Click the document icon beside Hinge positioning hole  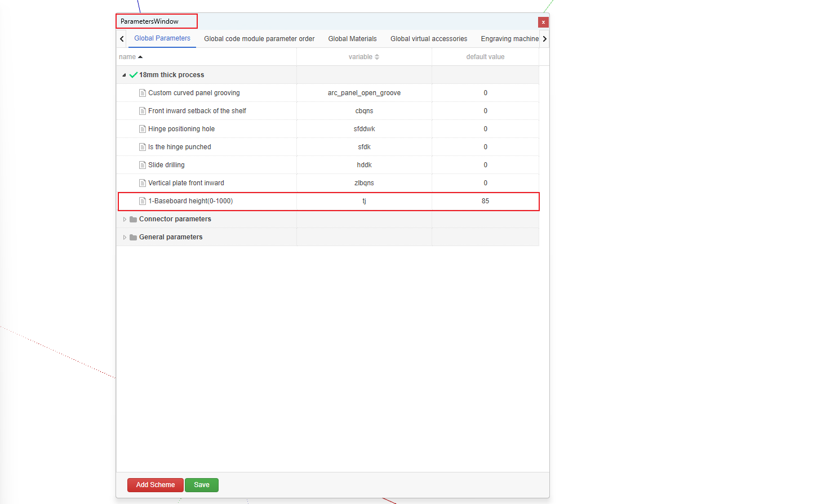point(143,129)
